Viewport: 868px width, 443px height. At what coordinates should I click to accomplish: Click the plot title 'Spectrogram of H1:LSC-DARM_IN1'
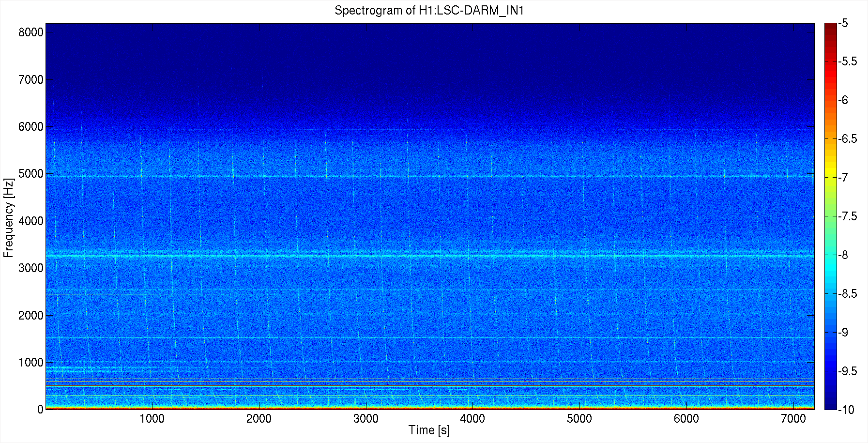(x=429, y=10)
